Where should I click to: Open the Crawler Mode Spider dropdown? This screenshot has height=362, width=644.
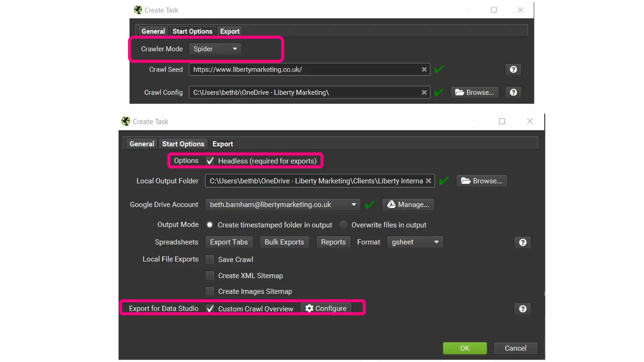(215, 49)
